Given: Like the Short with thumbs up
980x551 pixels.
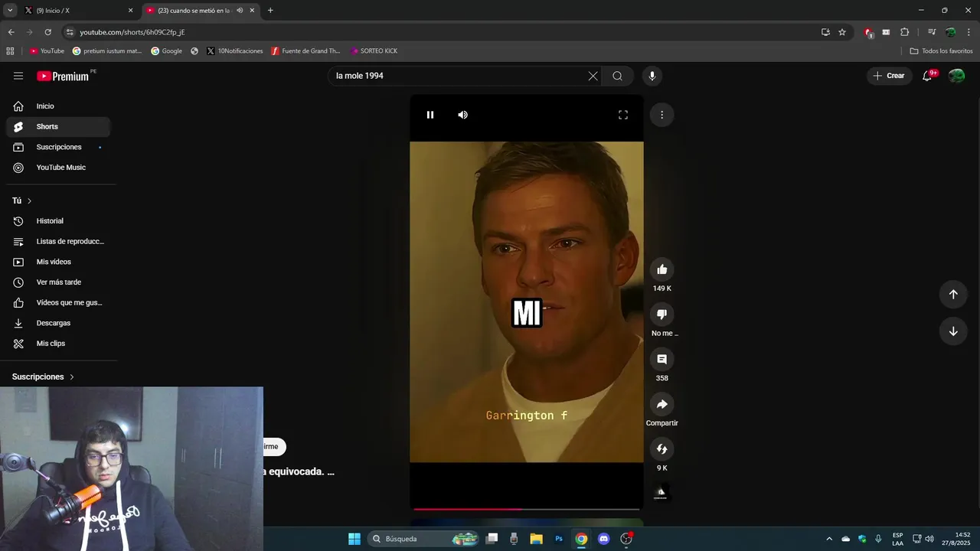Looking at the screenshot, I should pos(662,269).
